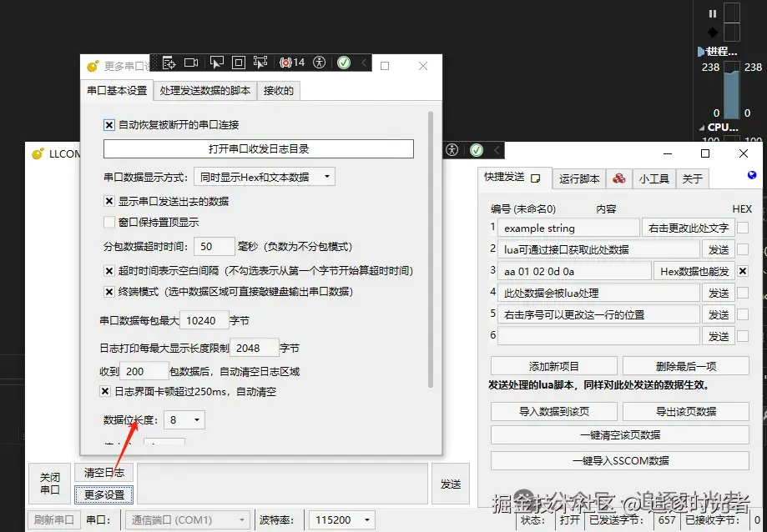
Task: Click the rectangle capture icon on the toolbar
Action: pyautogui.click(x=239, y=63)
